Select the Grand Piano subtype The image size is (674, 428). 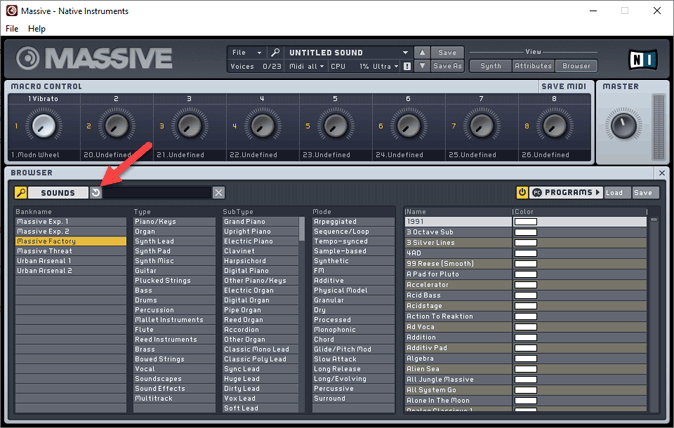point(260,222)
